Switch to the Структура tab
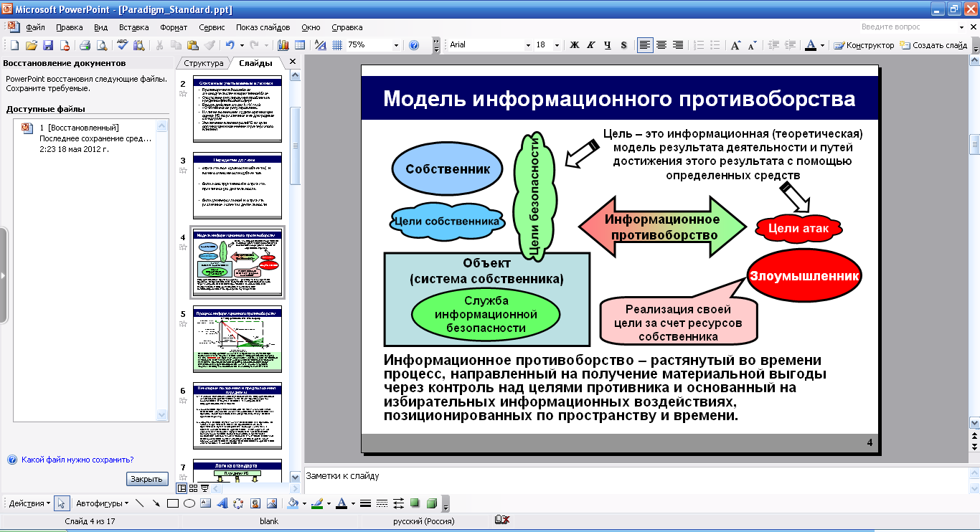The image size is (980, 532). coord(204,63)
